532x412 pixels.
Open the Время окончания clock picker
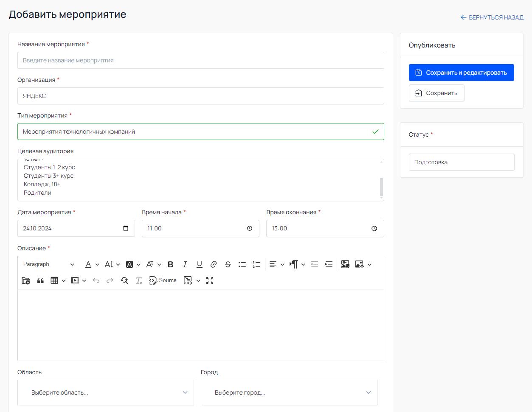pos(374,228)
